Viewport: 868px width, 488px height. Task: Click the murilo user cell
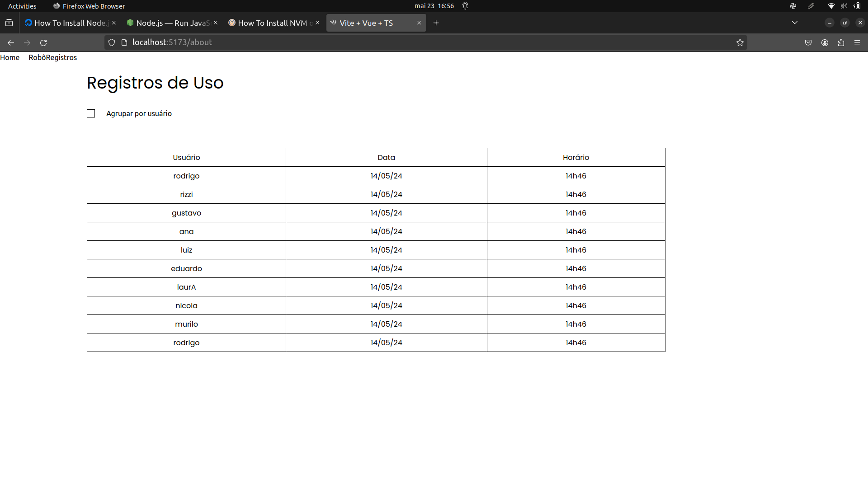(186, 324)
